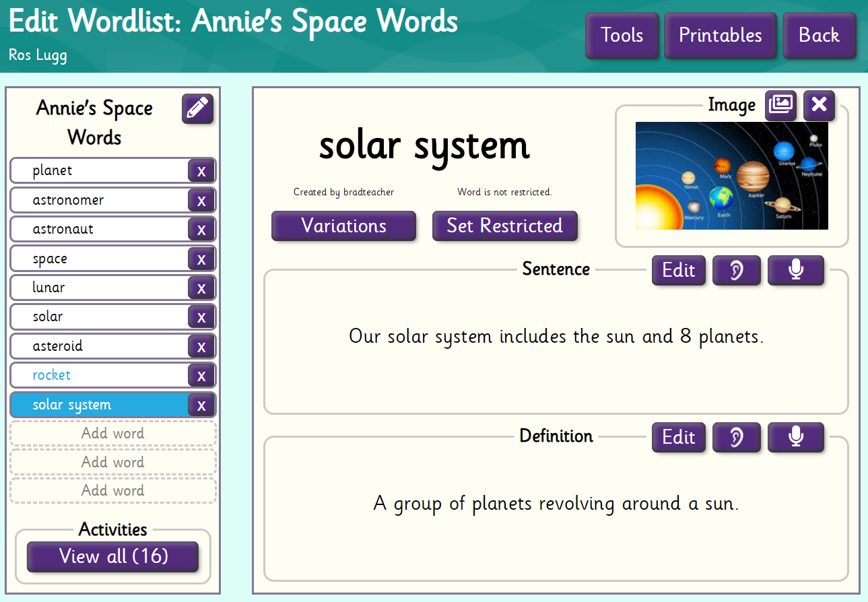Record sentence with the microphone icon
This screenshot has width=868, height=602.
795,271
